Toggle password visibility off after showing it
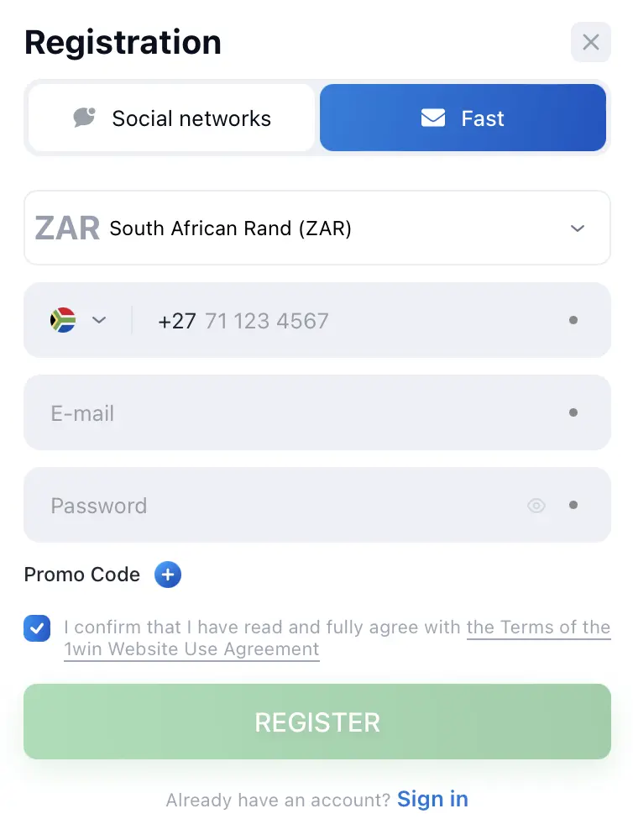633x840 pixels. click(536, 505)
